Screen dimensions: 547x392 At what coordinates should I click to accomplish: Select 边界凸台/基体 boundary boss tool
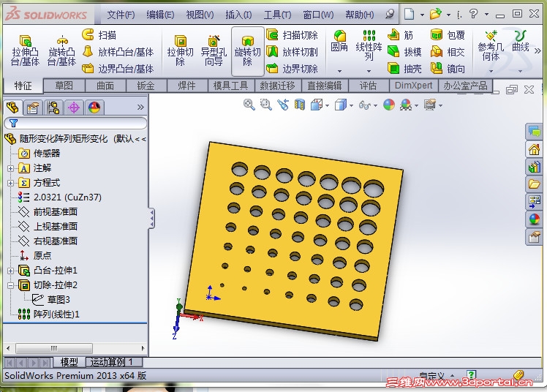[118, 69]
